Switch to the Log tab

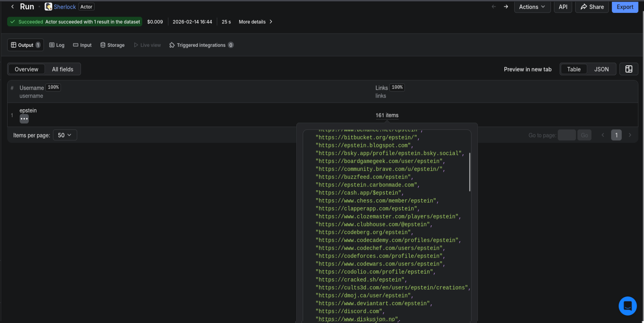pyautogui.click(x=57, y=45)
